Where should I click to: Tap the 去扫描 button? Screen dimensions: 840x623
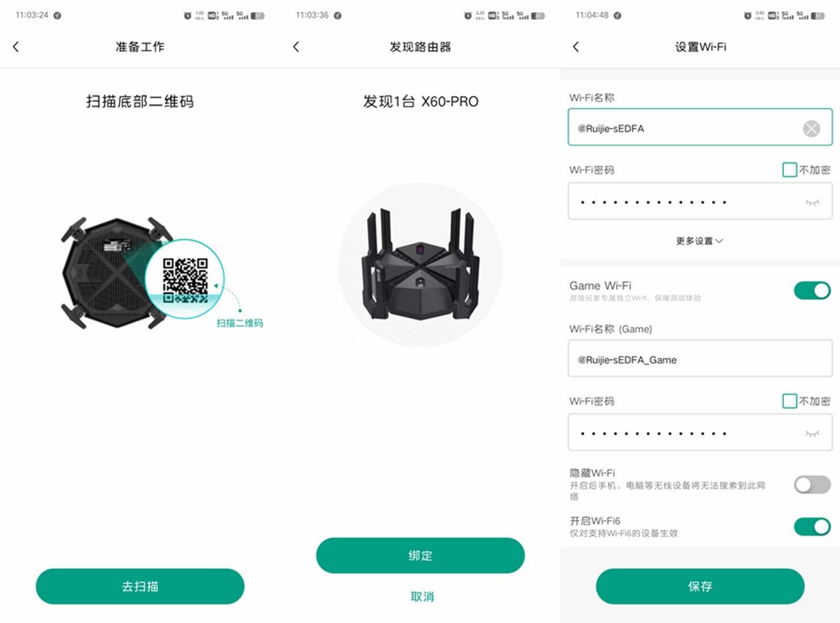point(140,586)
